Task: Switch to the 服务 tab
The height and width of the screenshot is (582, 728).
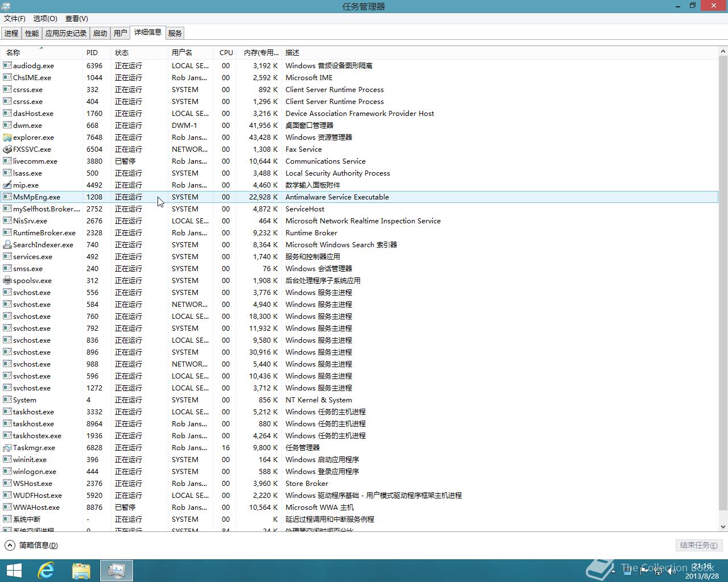Action: [175, 33]
